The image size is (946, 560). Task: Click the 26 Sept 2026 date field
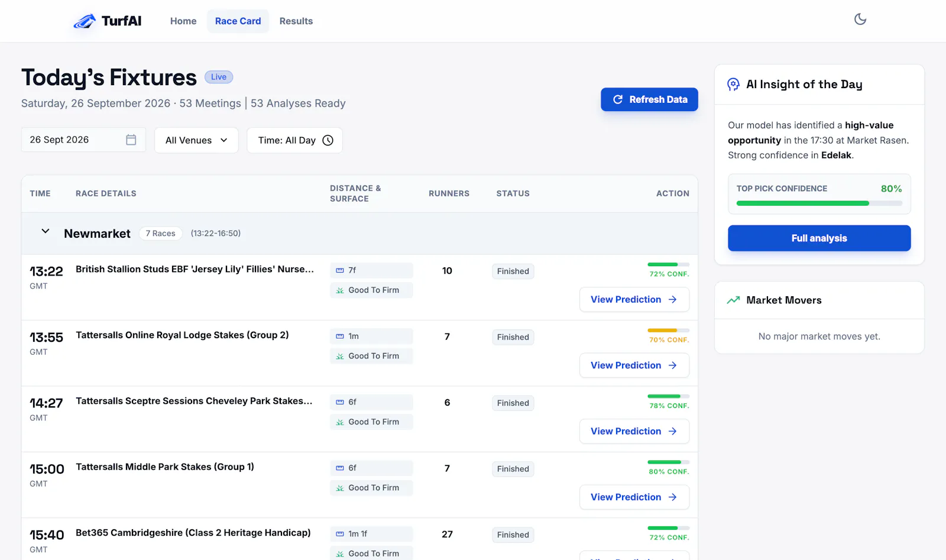coord(83,140)
